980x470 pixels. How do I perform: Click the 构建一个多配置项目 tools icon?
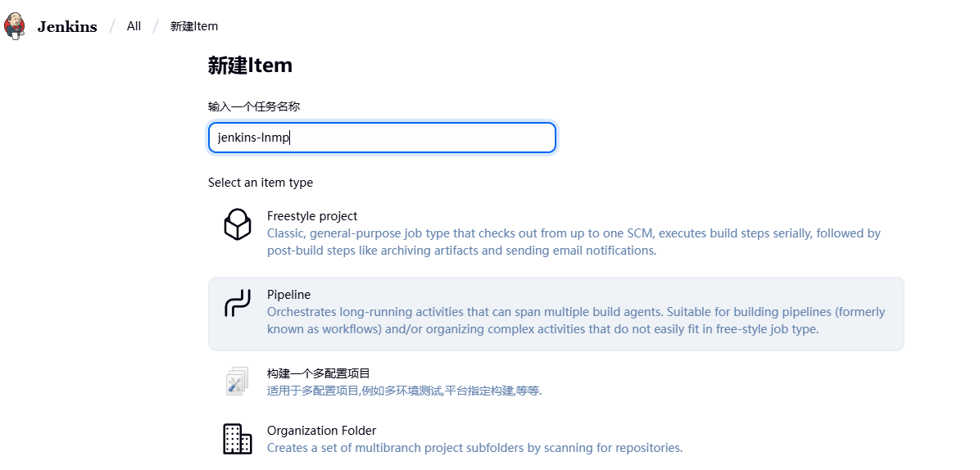(238, 381)
